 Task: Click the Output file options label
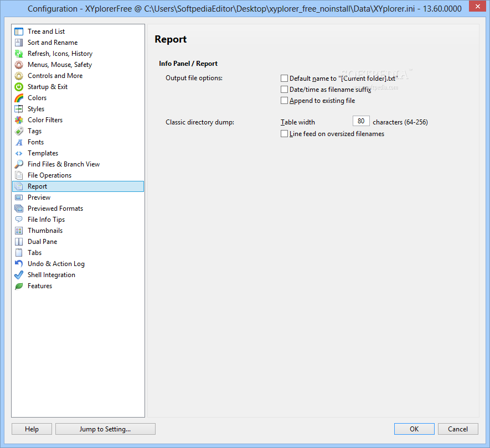point(194,78)
